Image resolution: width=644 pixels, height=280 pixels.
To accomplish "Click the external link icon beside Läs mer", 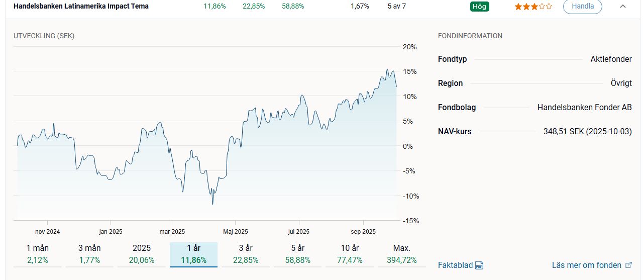I will click(x=628, y=265).
